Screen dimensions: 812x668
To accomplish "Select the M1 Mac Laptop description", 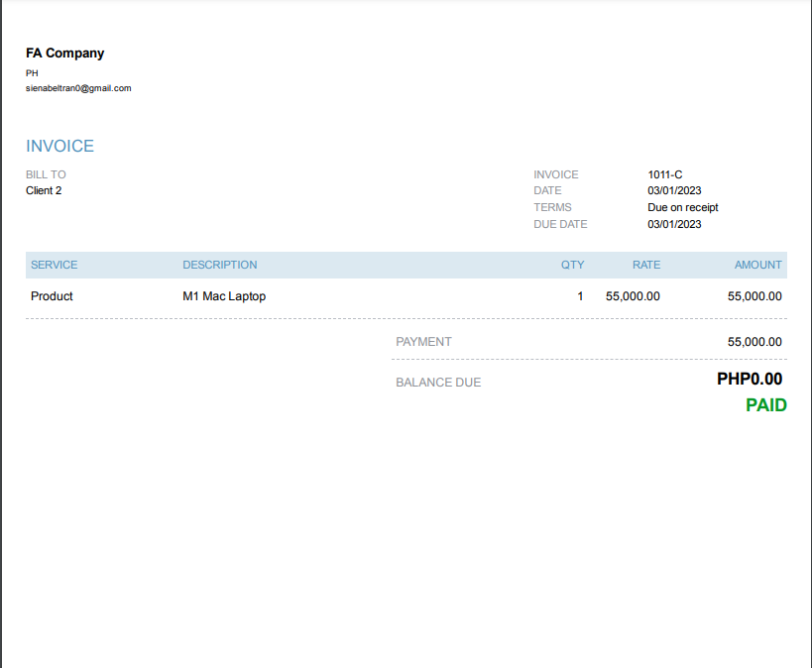I will 224,296.
